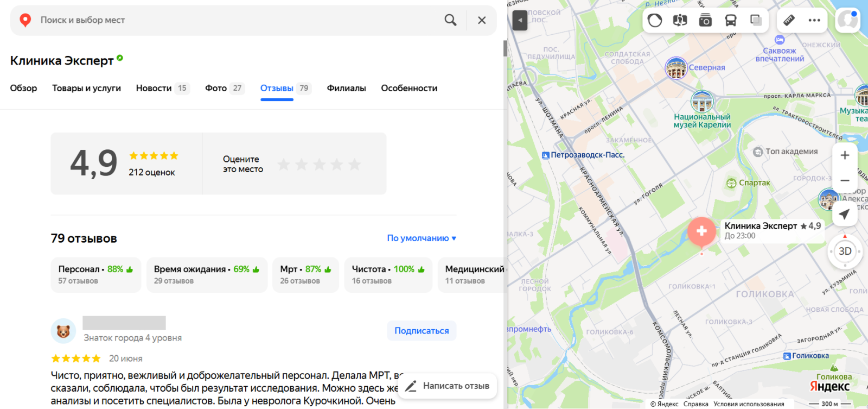Open the Товары и услуги tab

click(86, 88)
